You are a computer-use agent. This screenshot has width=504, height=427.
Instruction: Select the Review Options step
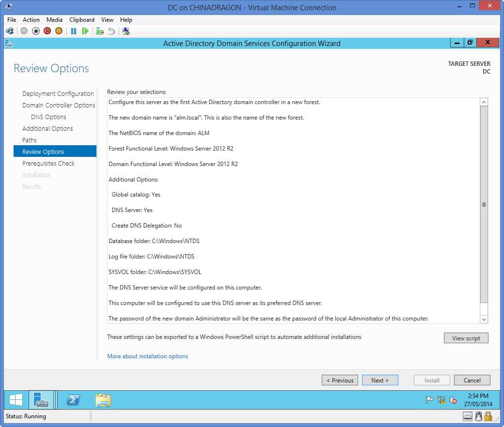coord(55,152)
